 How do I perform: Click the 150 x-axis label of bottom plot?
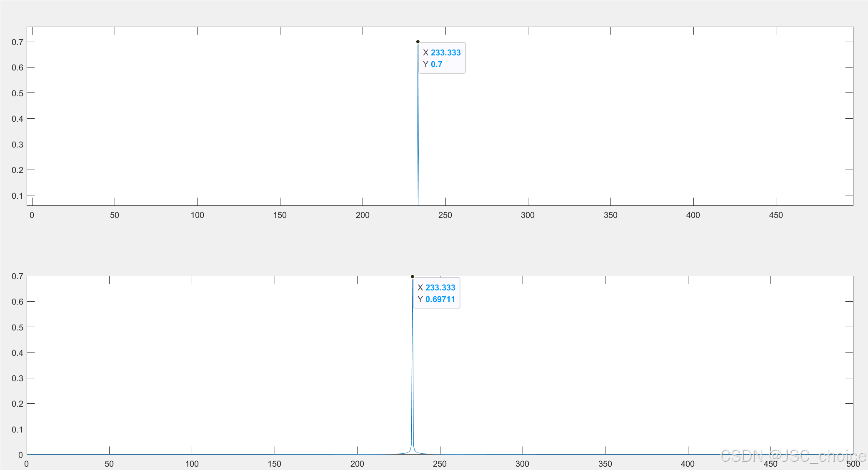pos(274,464)
